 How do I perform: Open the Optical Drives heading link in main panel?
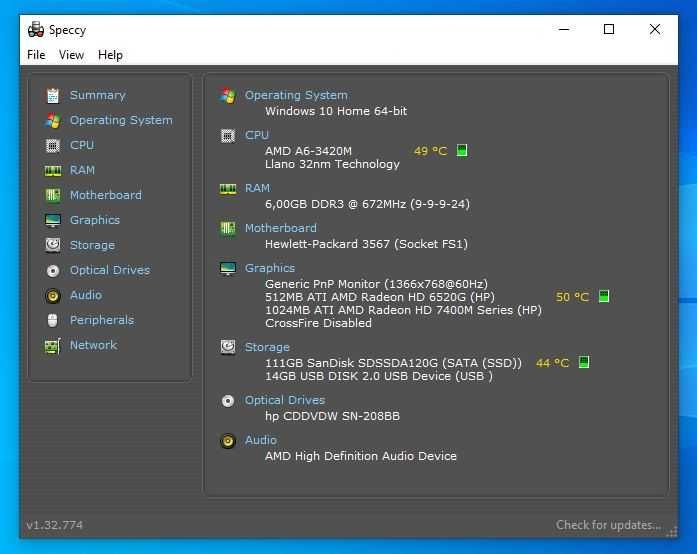point(284,400)
